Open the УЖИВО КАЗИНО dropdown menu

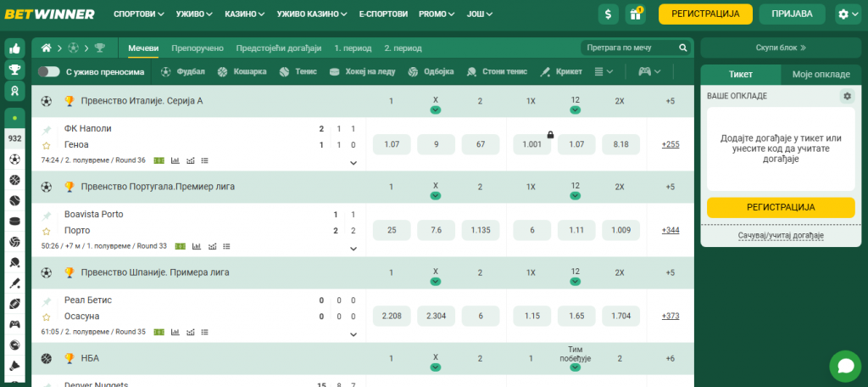(312, 14)
